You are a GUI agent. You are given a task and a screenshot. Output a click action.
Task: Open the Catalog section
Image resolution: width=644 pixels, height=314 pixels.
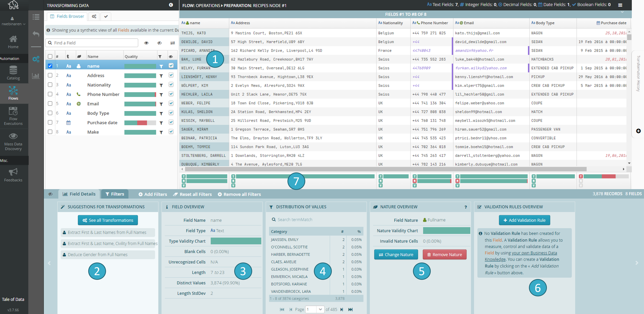13,73
